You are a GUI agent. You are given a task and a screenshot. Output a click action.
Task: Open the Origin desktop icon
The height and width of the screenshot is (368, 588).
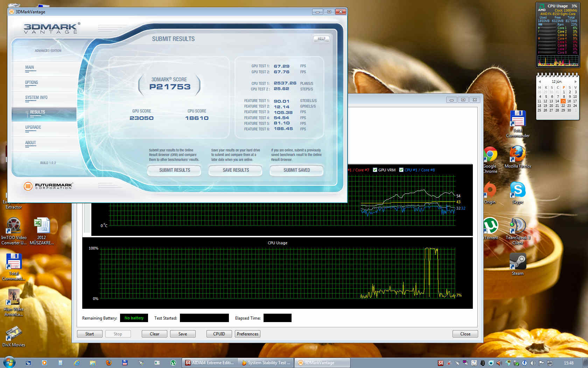490,193
